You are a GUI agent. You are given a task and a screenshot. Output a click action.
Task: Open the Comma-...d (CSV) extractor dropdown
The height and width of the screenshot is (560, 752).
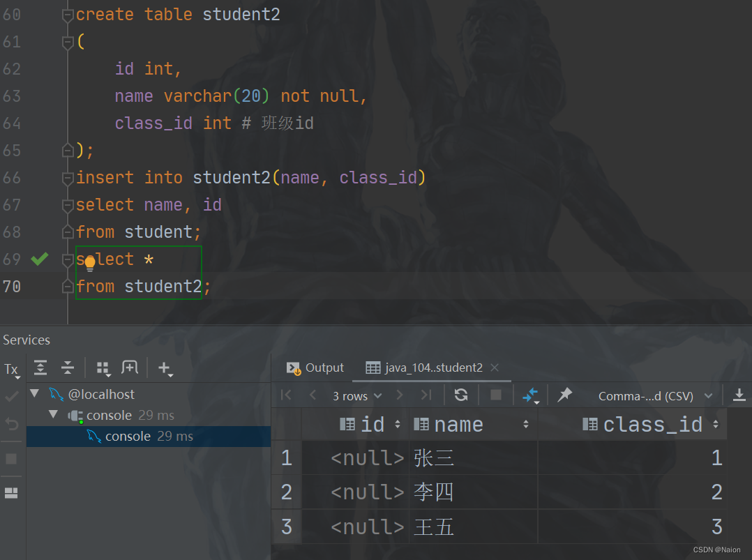[655, 396]
